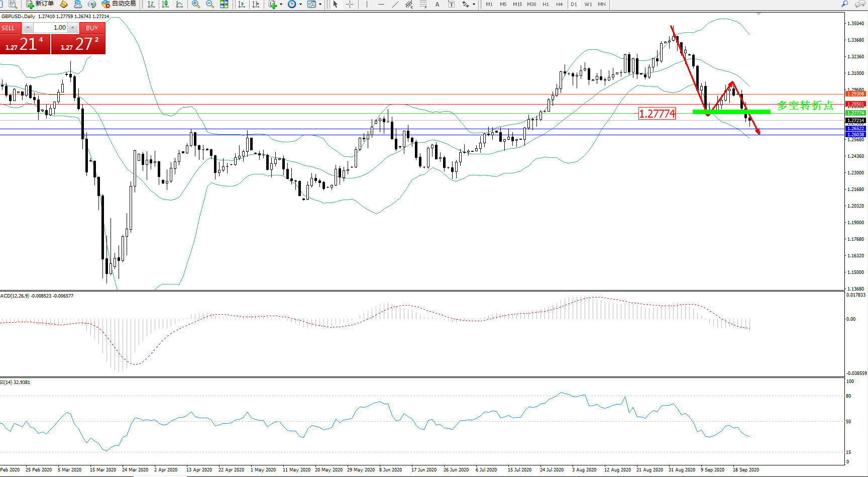Enable chart auto scroll

click(242, 5)
